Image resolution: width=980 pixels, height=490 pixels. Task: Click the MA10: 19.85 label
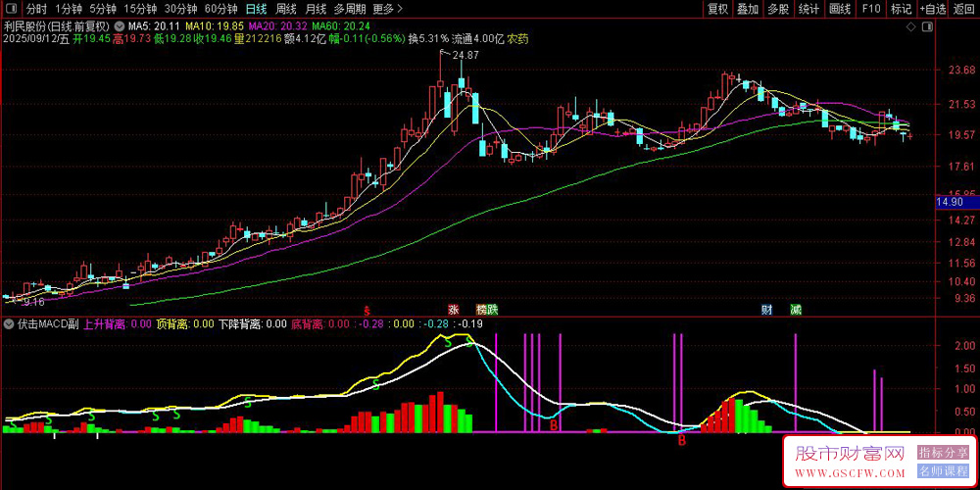(216, 26)
